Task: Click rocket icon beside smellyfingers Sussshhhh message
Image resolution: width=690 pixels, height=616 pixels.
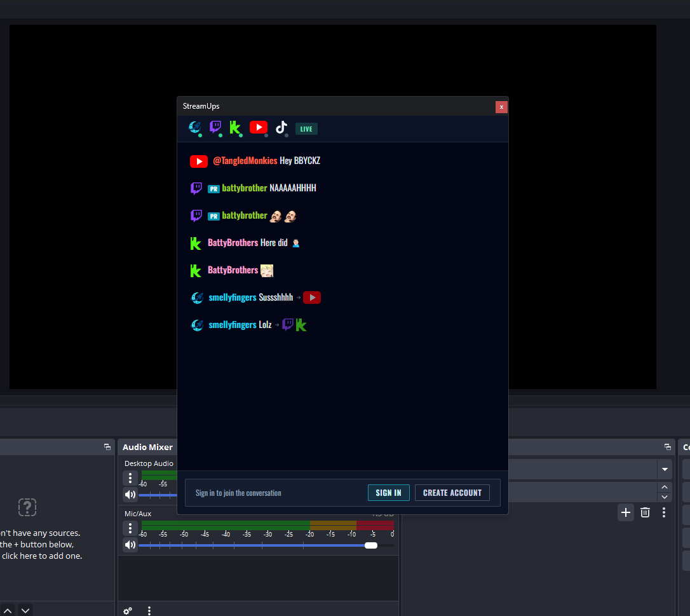Action: pyautogui.click(x=197, y=298)
